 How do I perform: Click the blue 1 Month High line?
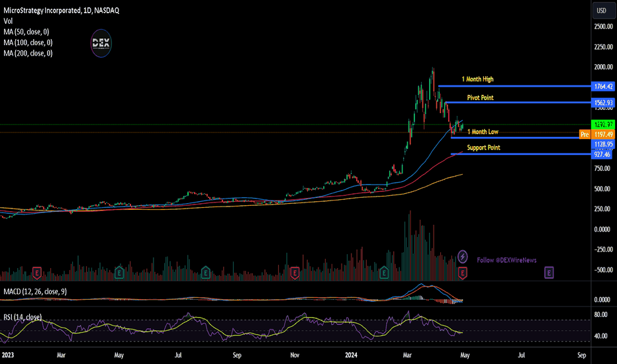[x=514, y=86]
